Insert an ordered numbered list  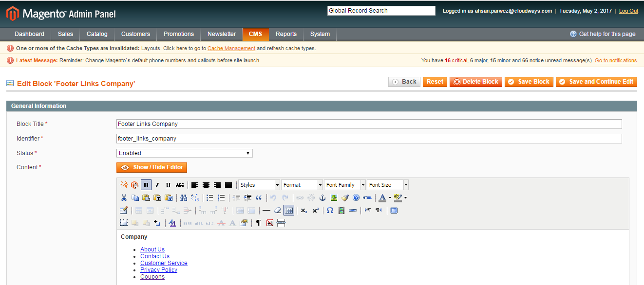point(221,197)
